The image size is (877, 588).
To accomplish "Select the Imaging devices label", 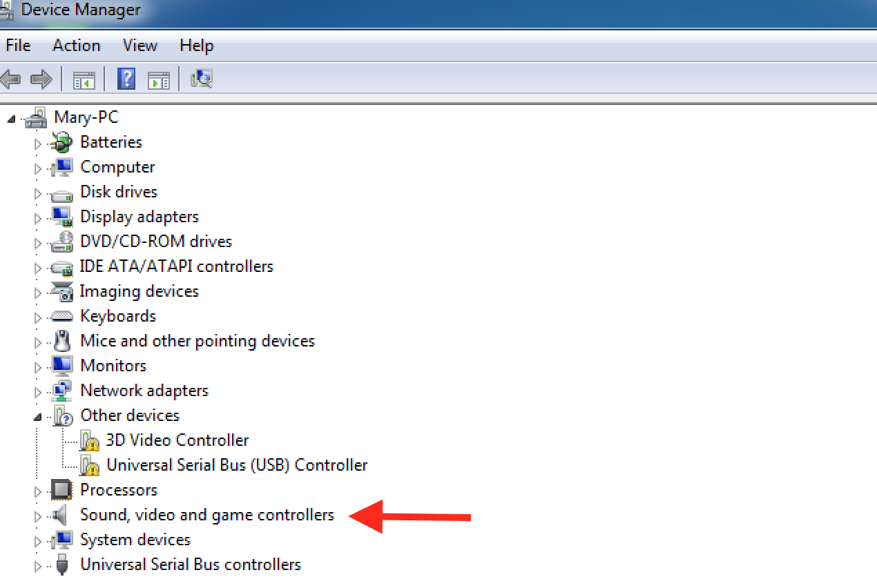I will (139, 291).
